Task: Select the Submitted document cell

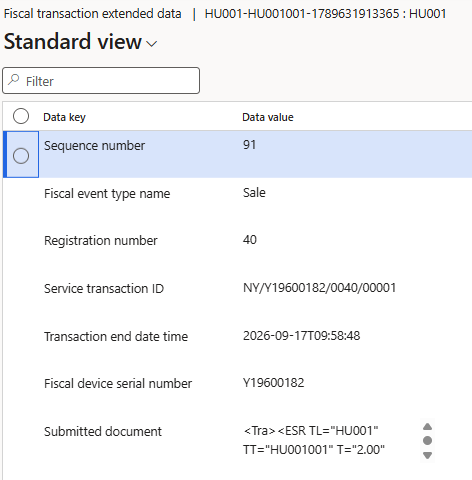Action: [103, 432]
